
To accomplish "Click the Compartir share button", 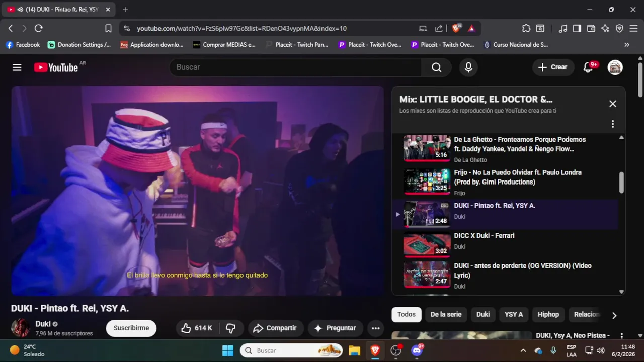I will click(276, 328).
